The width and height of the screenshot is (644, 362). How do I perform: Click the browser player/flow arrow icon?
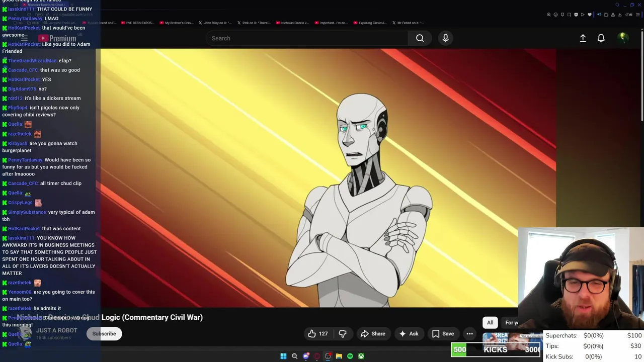583,15
